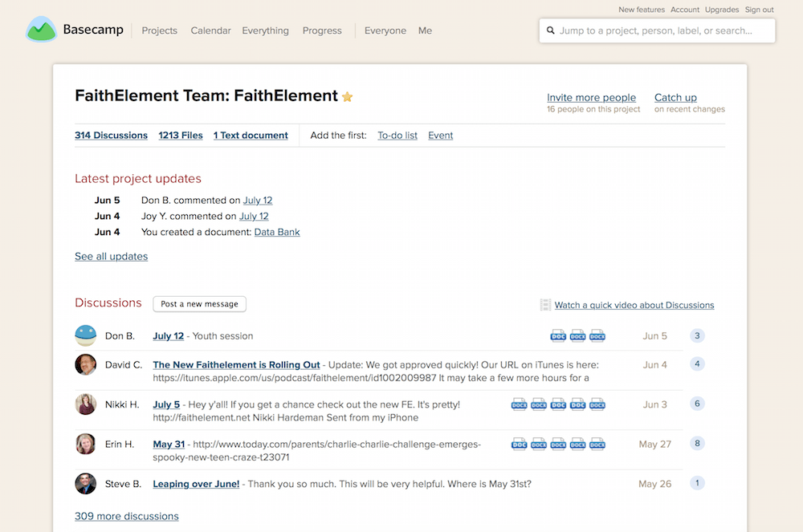Click the FaithElement Team project title
Viewport: 803px width, 532px height.
click(206, 95)
